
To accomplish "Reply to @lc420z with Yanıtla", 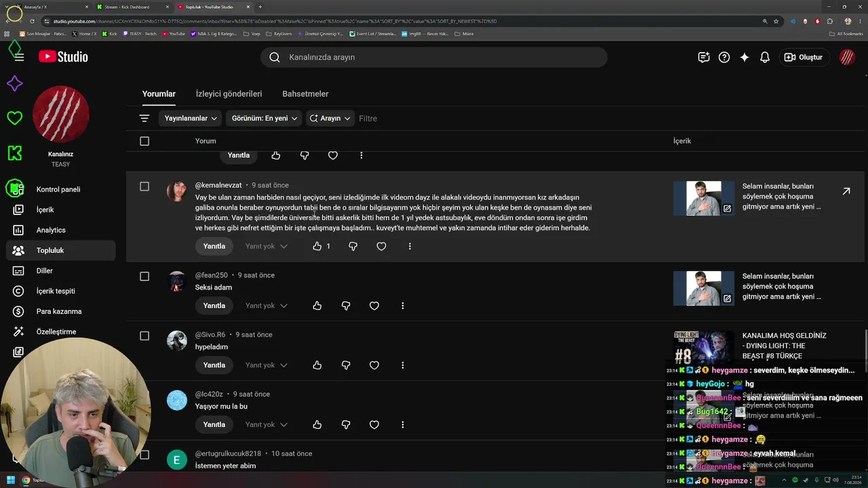I will pyautogui.click(x=214, y=425).
